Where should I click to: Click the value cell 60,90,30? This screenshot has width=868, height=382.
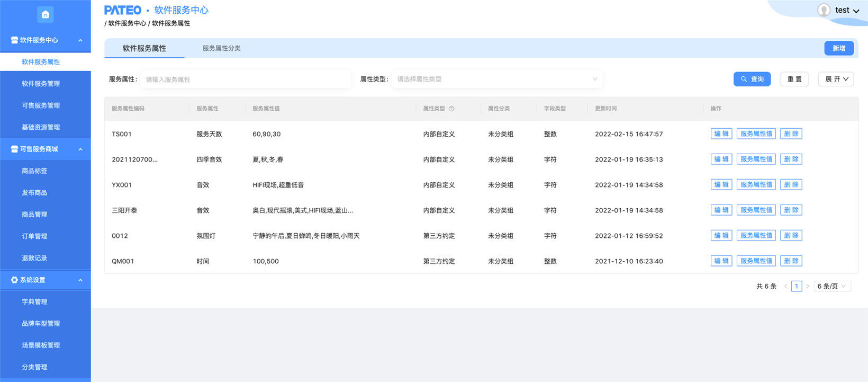pyautogui.click(x=267, y=134)
